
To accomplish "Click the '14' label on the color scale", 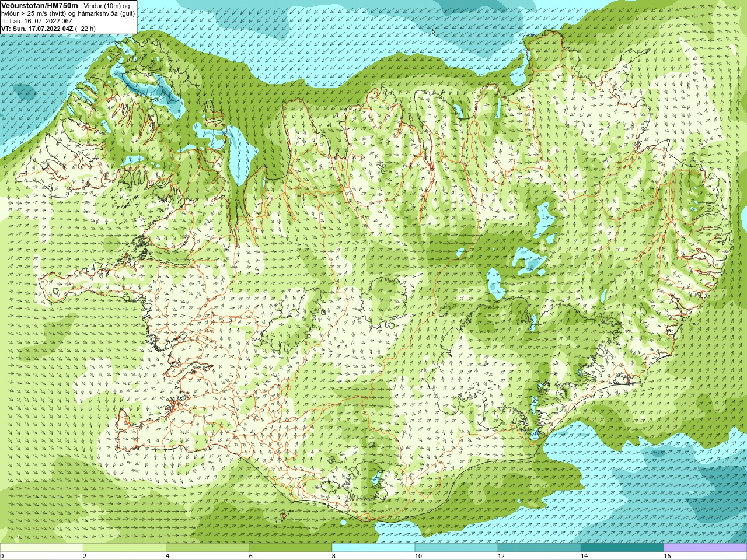I will 584,556.
